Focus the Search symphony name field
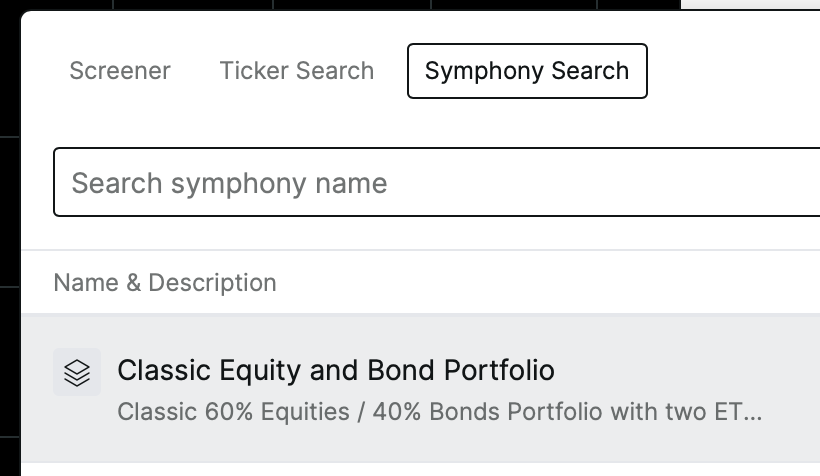The width and height of the screenshot is (820, 476). click(x=437, y=182)
